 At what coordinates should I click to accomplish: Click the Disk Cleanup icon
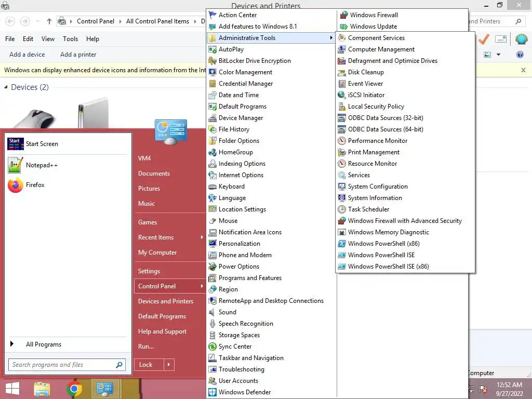(342, 72)
